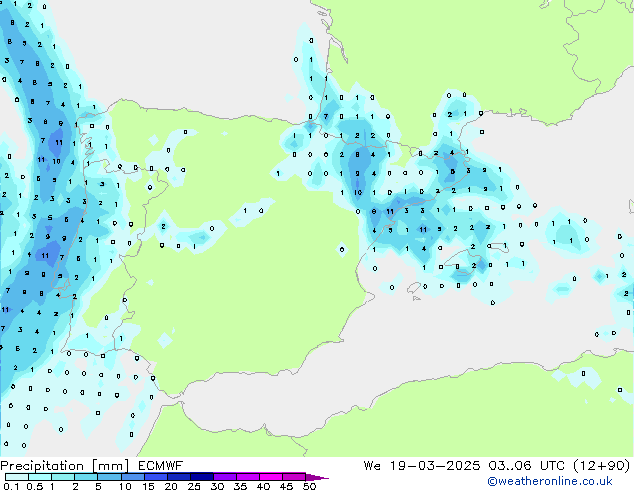The image size is (634, 490).
Task: Click the '0.1' legend scale value
Action: [11, 486]
